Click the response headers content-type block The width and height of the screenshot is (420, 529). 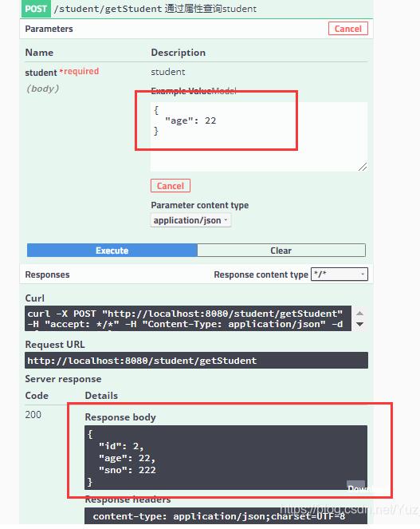(x=226, y=516)
